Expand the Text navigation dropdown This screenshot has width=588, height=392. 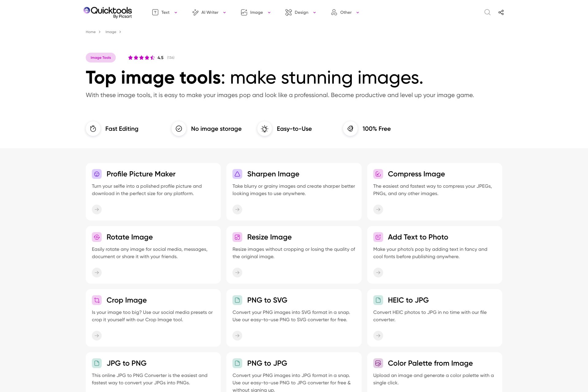175,13
